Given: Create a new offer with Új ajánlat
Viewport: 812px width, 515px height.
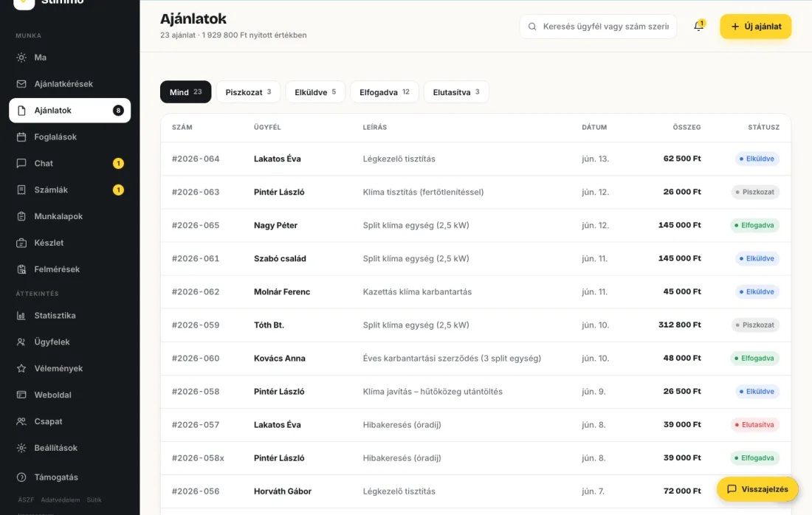Looking at the screenshot, I should click(x=756, y=27).
